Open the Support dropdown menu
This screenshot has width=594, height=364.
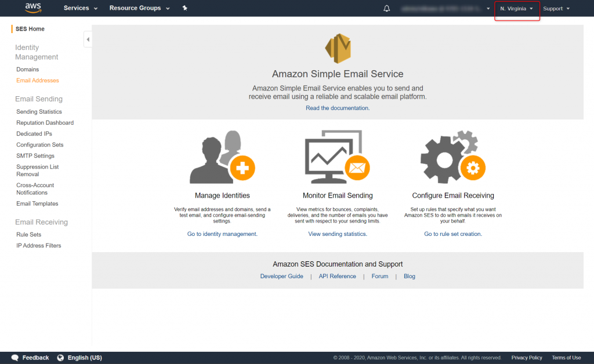(556, 9)
